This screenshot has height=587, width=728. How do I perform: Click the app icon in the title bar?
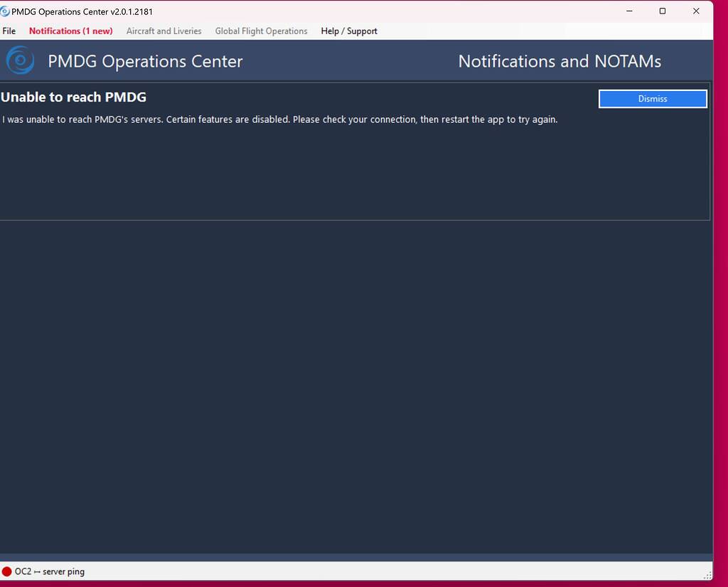pyautogui.click(x=7, y=11)
